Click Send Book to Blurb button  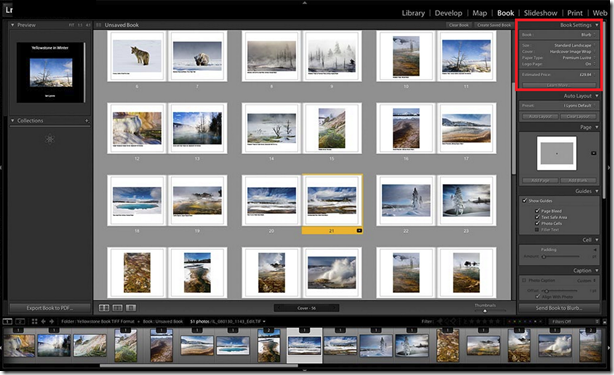[559, 308]
